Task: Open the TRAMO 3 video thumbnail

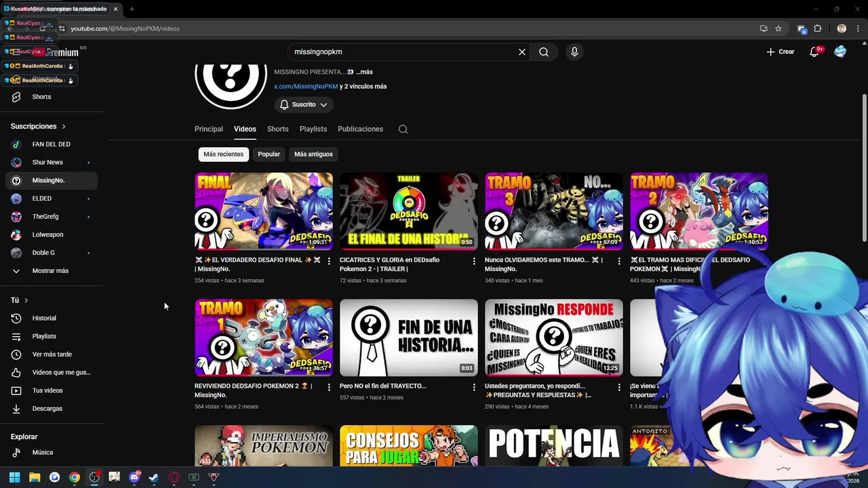Action: (554, 211)
